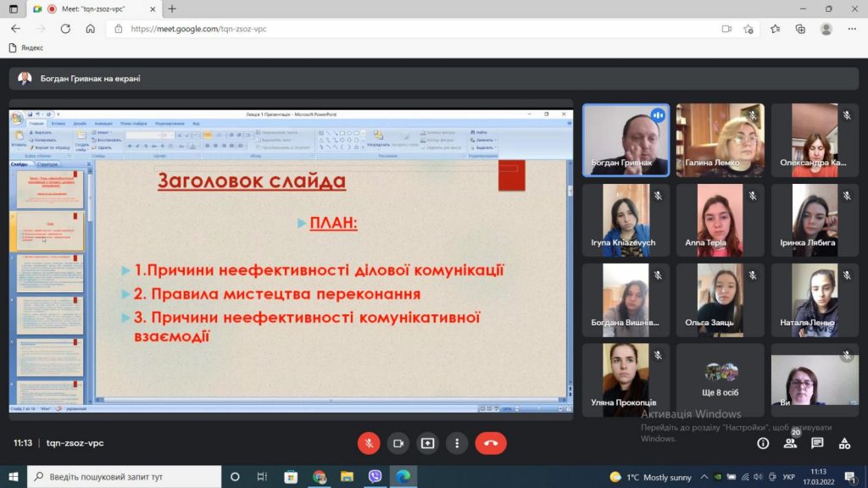Unmute the microphone in Meet
This screenshot has height=488, width=868.
coord(368,443)
